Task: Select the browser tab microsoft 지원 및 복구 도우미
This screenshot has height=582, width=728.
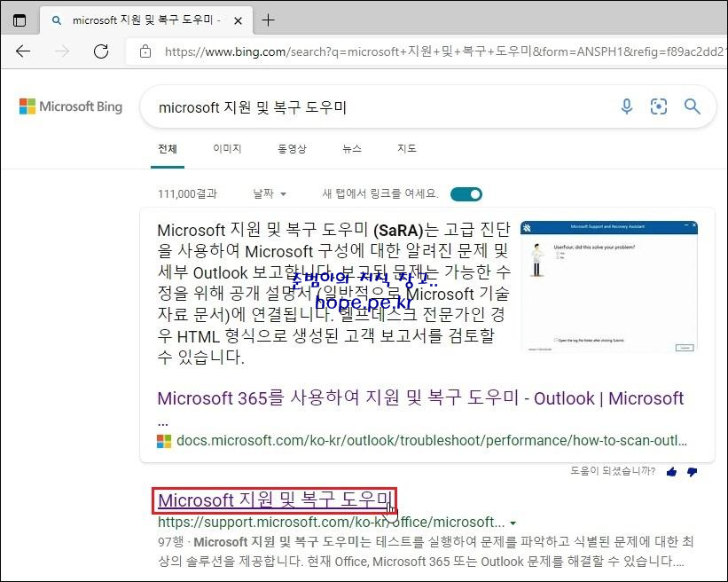Action: coord(146,20)
